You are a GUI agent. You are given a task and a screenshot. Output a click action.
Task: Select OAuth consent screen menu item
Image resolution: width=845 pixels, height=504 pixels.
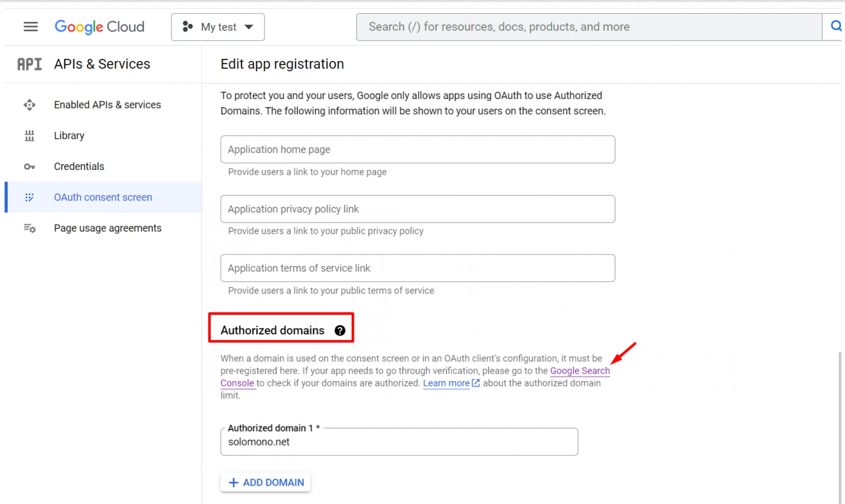[x=103, y=197]
